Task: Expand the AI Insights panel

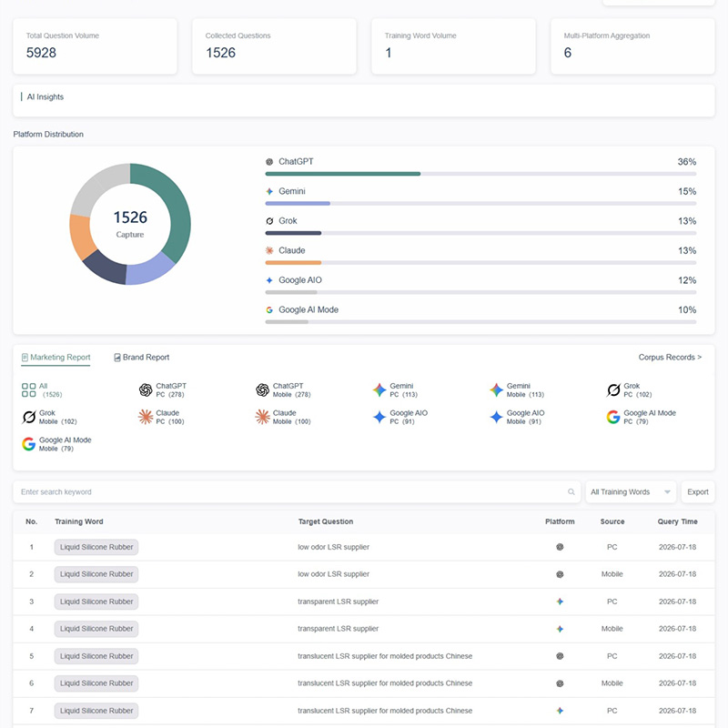Action: point(363,100)
